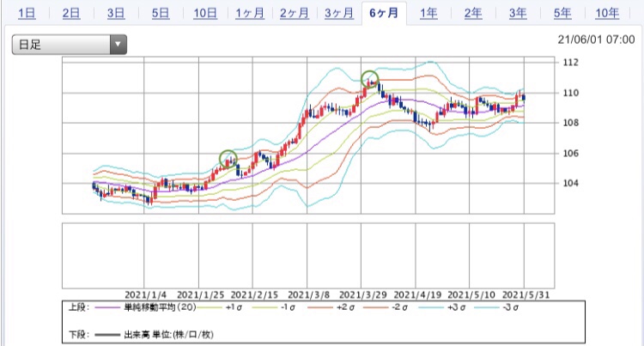This screenshot has height=346, width=644.
Task: Select the active 6ヶ月 tab
Action: pyautogui.click(x=384, y=13)
